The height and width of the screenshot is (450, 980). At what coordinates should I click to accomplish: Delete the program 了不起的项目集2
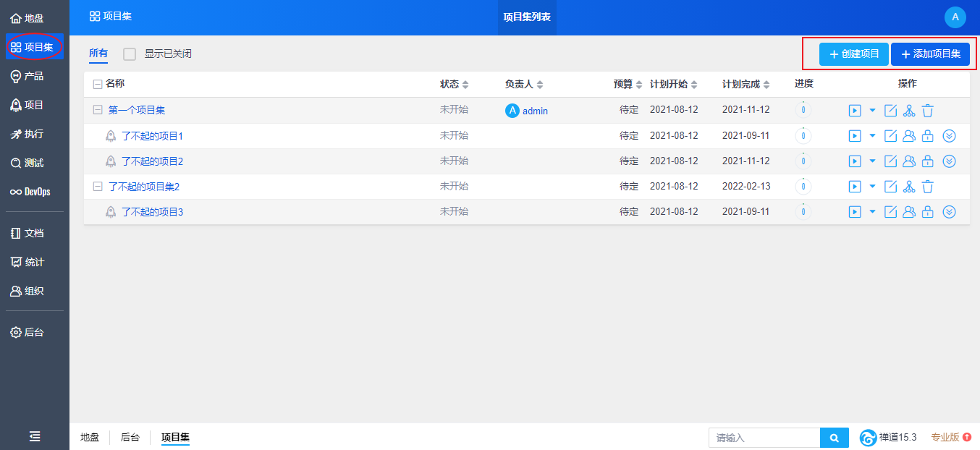pyautogui.click(x=928, y=187)
